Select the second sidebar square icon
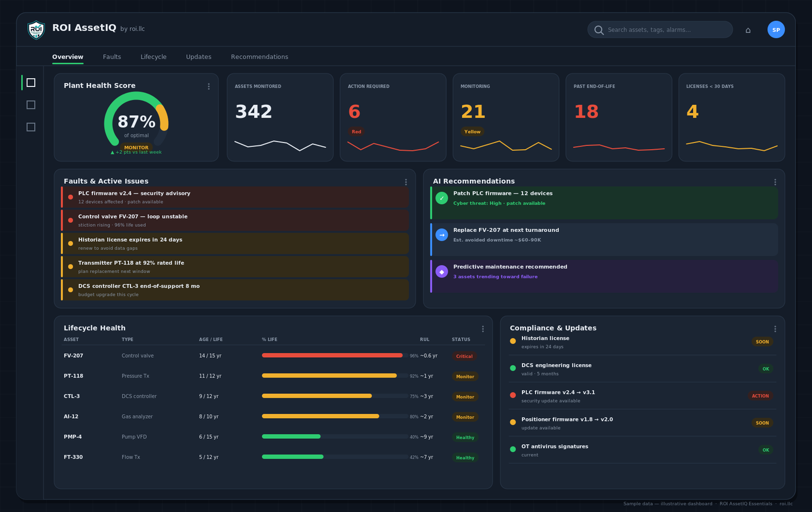The width and height of the screenshot is (812, 512). 31,105
